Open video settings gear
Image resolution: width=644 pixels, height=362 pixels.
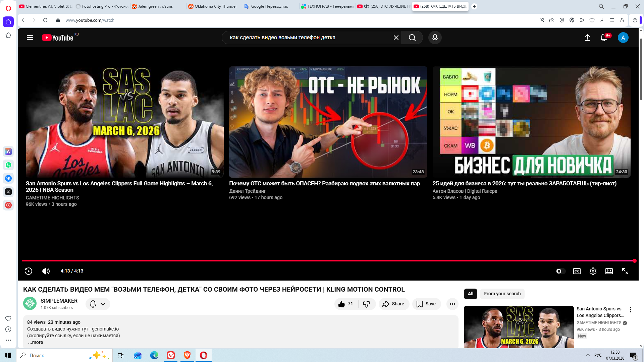[593, 271]
